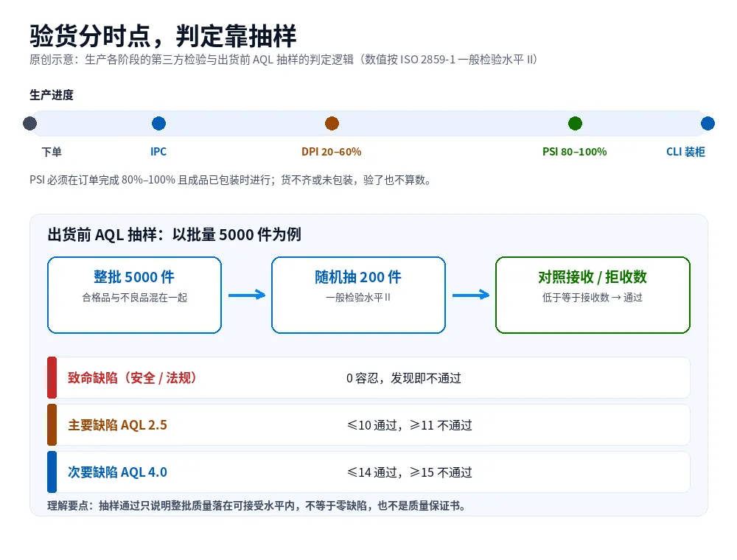
Task: Click the 生产进度 heading
Action: click(x=52, y=95)
